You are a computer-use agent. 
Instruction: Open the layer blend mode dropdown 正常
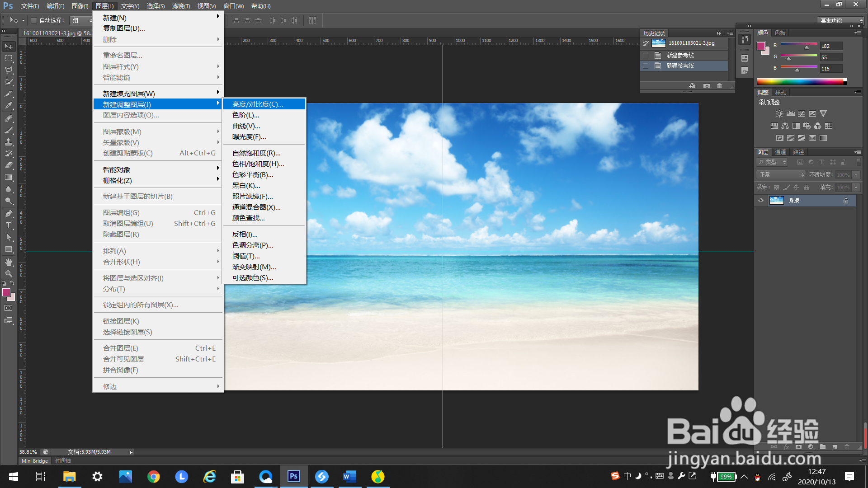point(782,175)
